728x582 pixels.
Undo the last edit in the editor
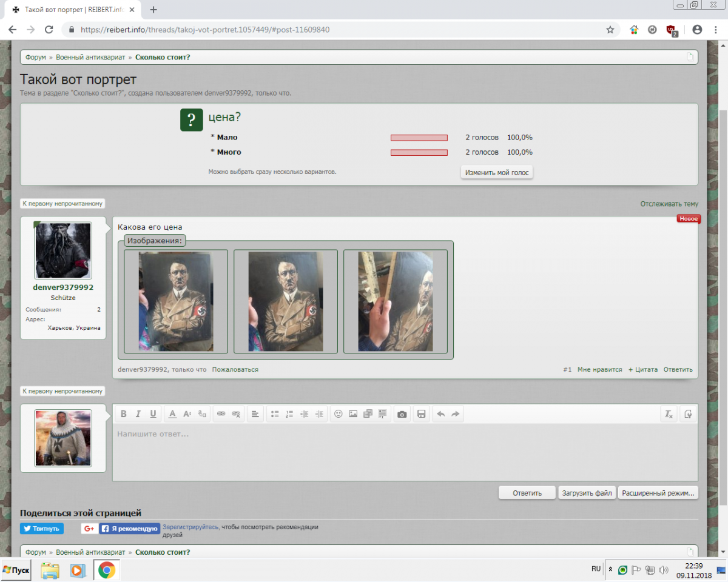point(441,414)
